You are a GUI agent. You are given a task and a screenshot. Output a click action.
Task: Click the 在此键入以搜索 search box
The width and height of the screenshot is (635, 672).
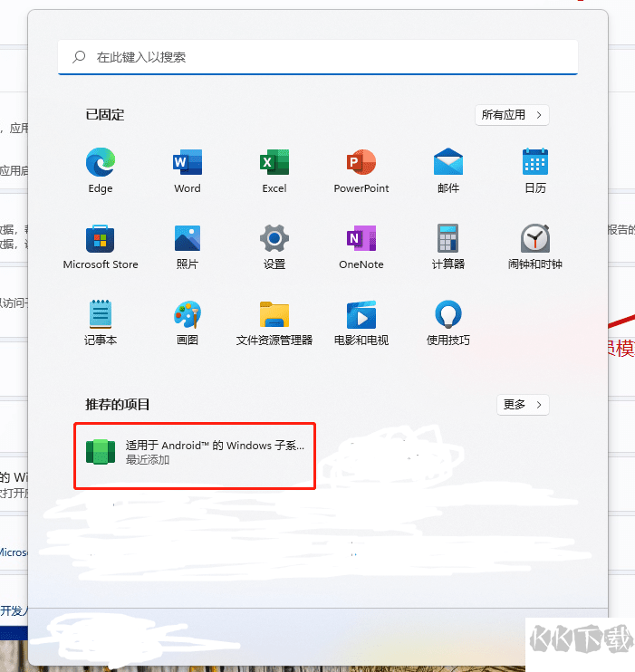(318, 57)
